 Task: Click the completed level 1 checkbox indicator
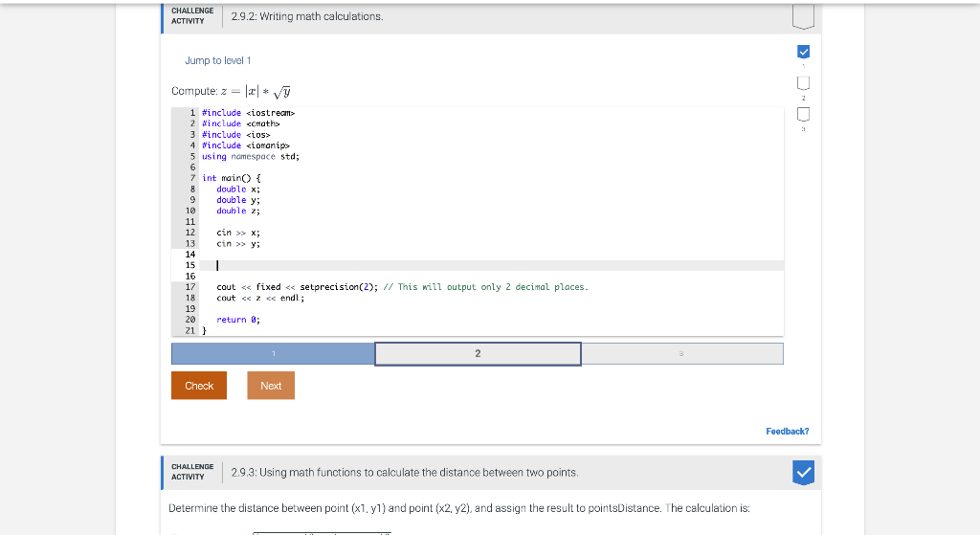(804, 52)
